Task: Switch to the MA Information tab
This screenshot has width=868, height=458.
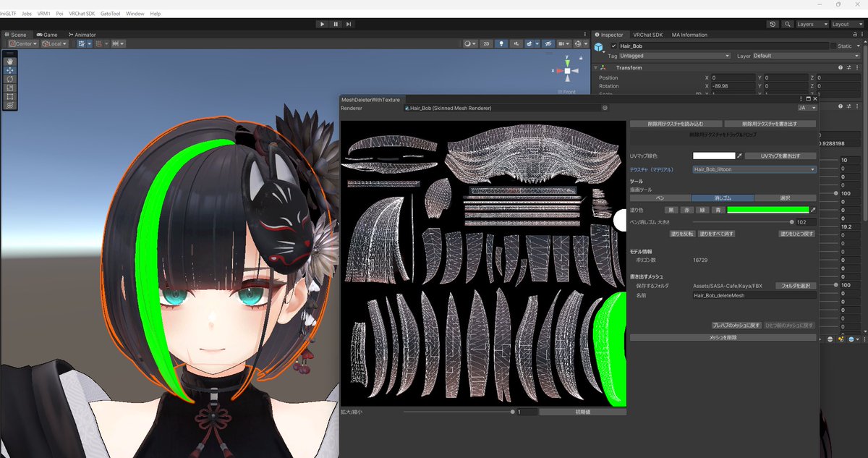Action: click(x=689, y=35)
